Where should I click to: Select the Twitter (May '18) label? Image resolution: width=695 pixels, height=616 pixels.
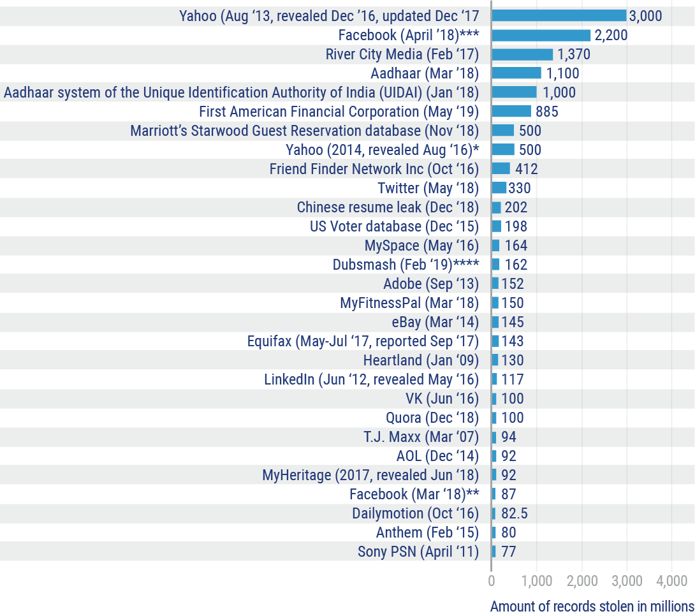coord(428,188)
